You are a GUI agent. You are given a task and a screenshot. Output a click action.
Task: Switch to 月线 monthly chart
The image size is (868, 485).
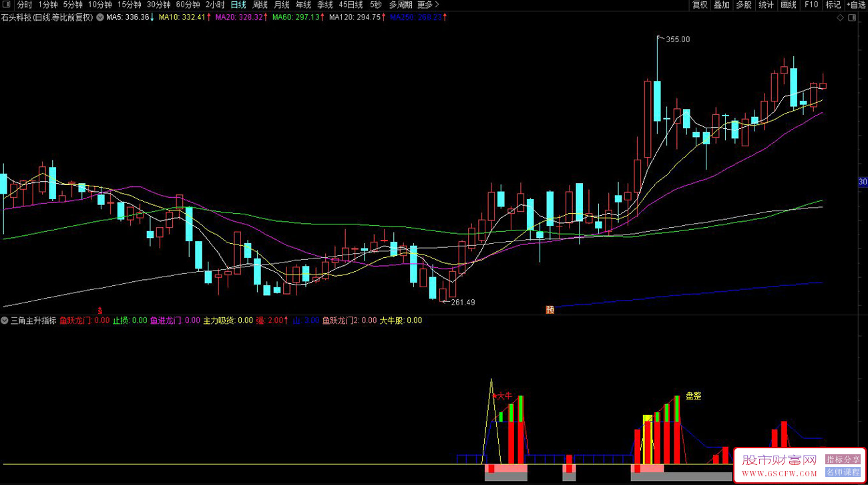pyautogui.click(x=282, y=5)
